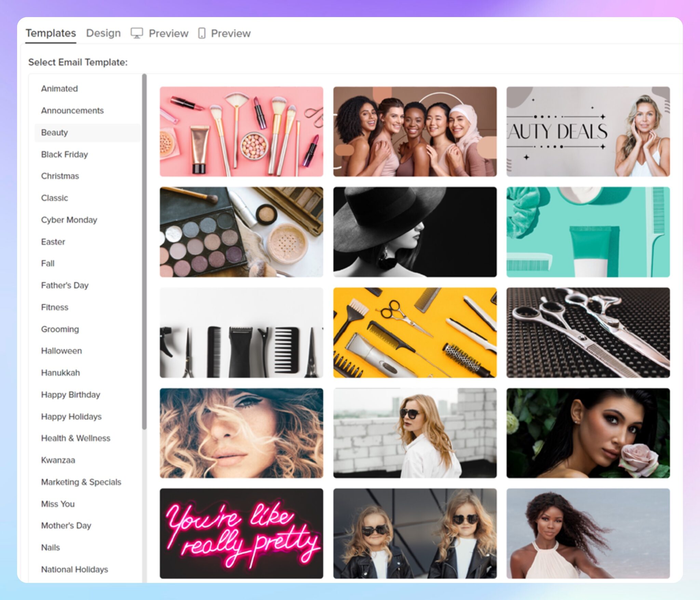The height and width of the screenshot is (600, 700).
Task: Pick the Fitness category
Action: 55,307
